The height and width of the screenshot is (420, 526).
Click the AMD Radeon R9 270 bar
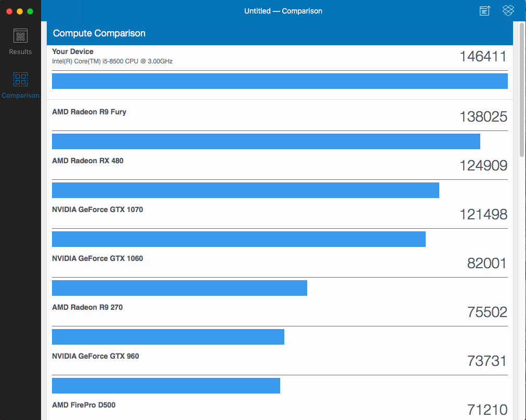(x=168, y=337)
